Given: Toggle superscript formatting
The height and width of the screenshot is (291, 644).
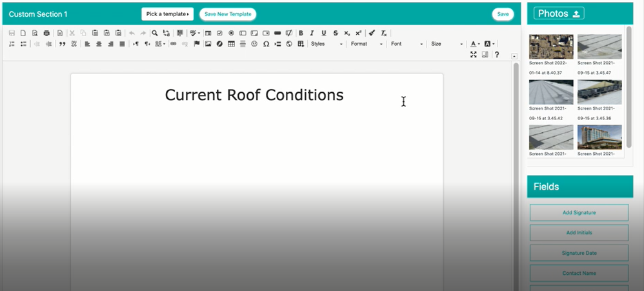Looking at the screenshot, I should pos(359,33).
